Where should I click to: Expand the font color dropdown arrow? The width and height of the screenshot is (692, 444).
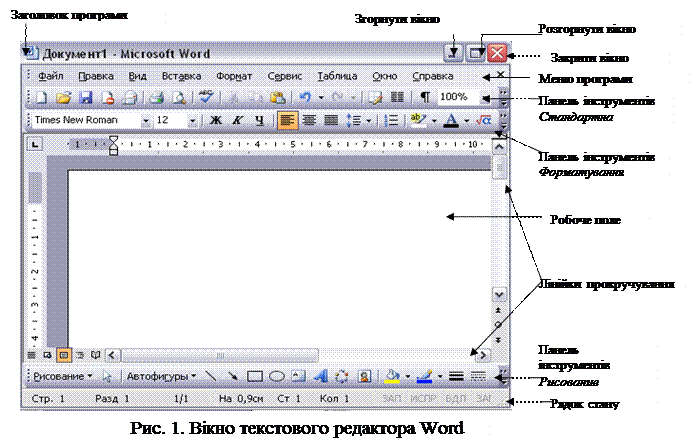[x=467, y=120]
